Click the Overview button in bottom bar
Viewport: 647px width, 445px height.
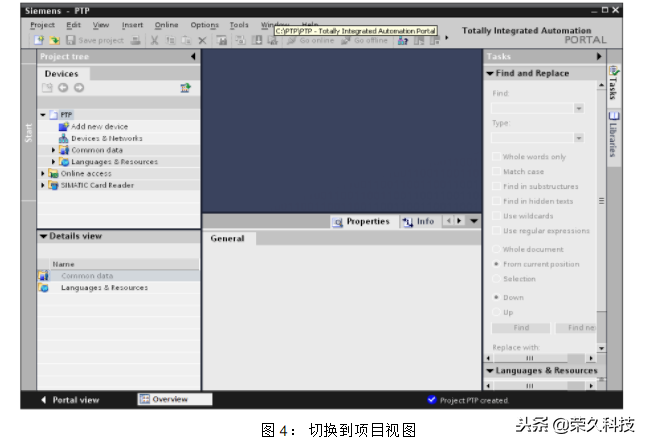[x=175, y=399]
